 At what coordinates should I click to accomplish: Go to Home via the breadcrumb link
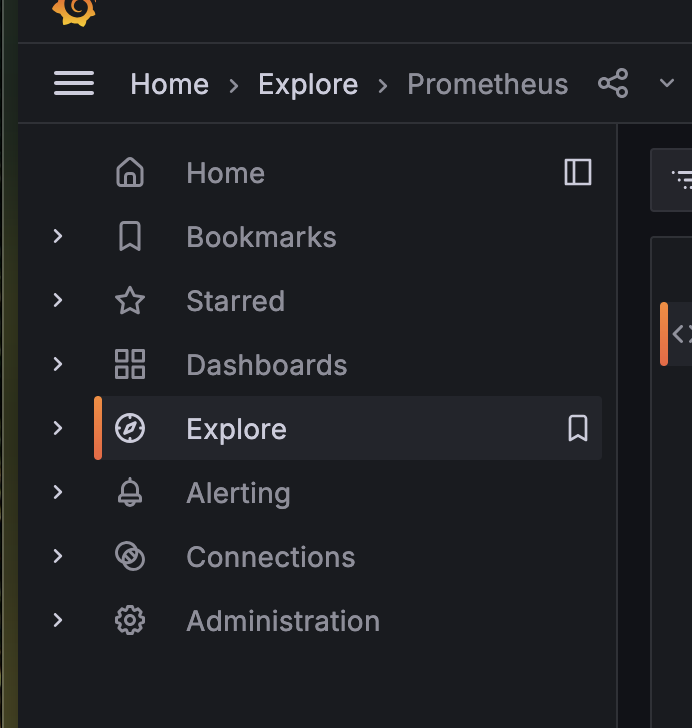pyautogui.click(x=170, y=84)
